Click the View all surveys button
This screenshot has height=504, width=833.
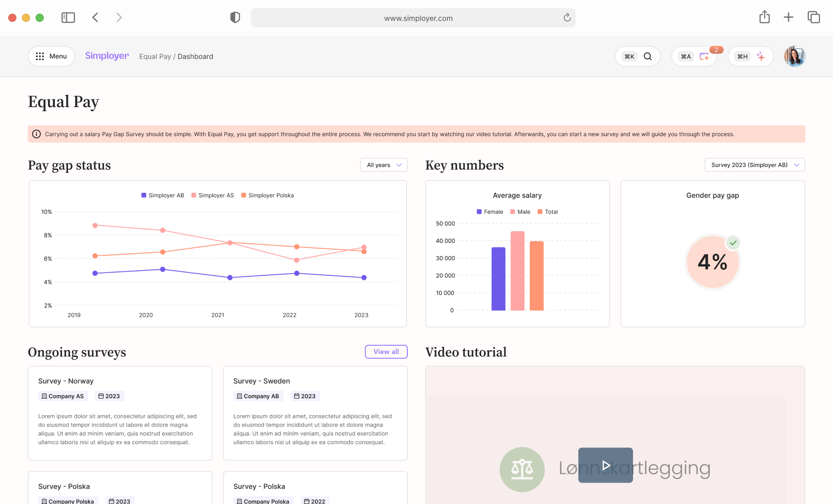[386, 351]
